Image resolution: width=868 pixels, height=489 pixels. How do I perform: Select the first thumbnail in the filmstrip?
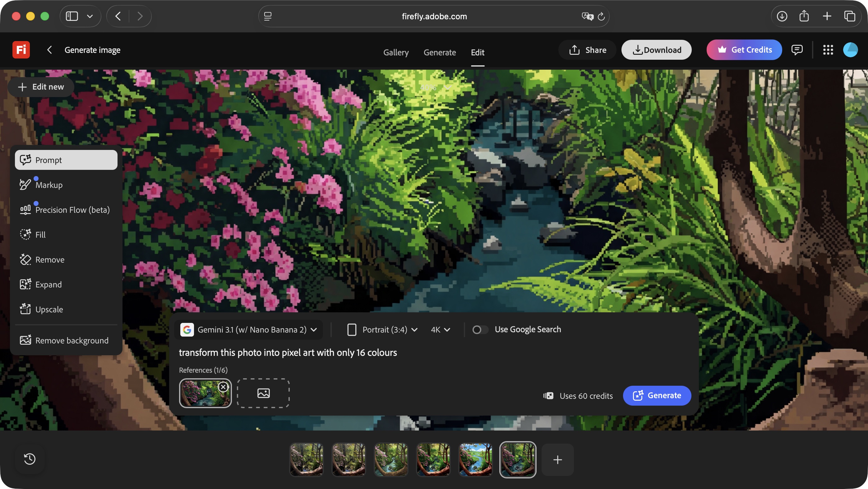pyautogui.click(x=306, y=460)
